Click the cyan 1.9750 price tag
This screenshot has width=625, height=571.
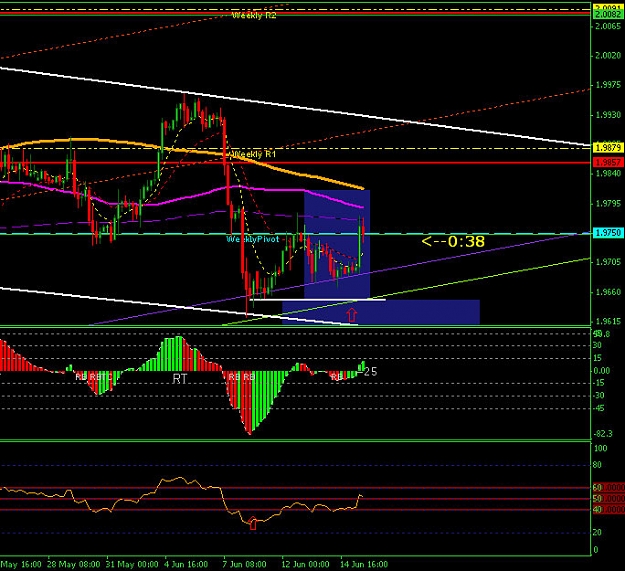click(x=608, y=232)
